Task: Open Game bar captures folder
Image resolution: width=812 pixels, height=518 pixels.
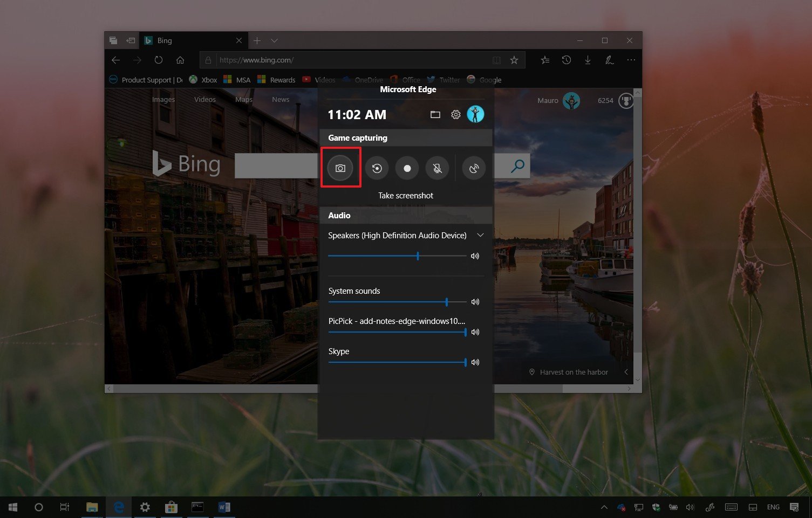Action: click(435, 114)
